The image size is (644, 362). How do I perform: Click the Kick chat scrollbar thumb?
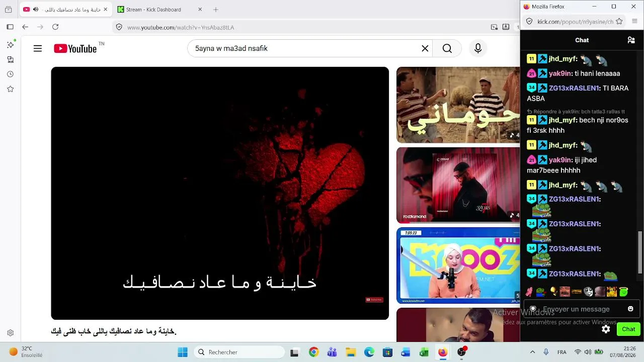[x=640, y=252]
